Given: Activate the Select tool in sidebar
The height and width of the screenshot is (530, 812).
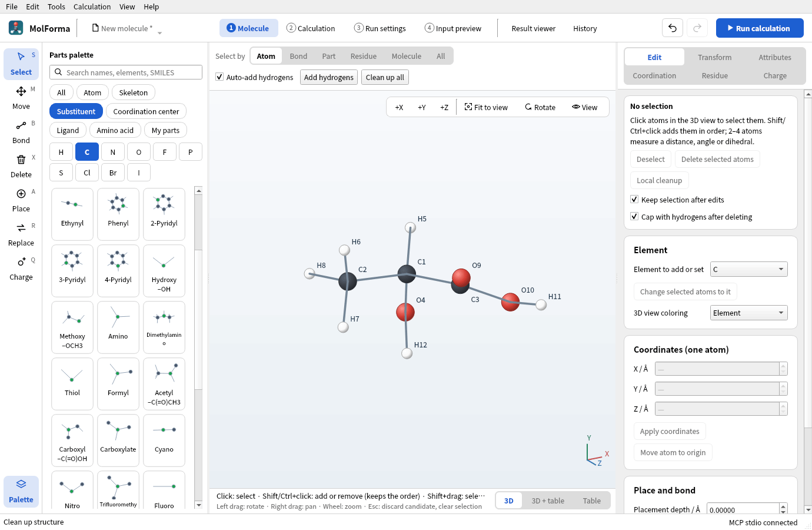Looking at the screenshot, I should click(21, 64).
